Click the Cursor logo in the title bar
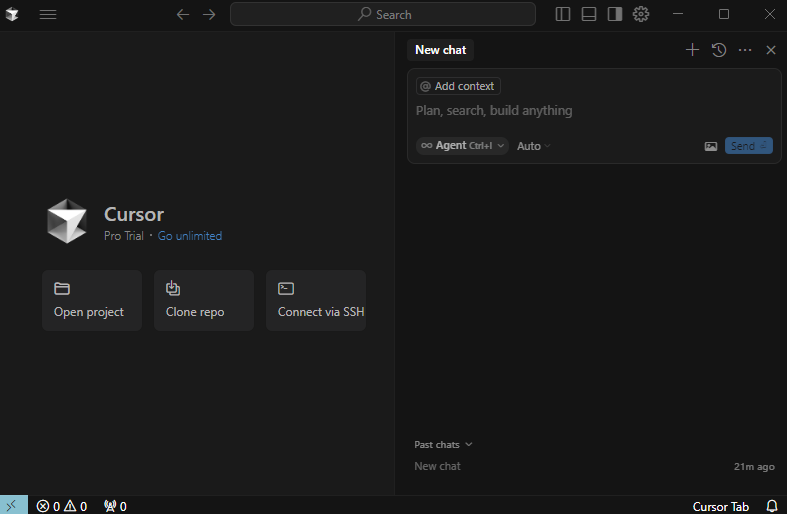 click(12, 15)
